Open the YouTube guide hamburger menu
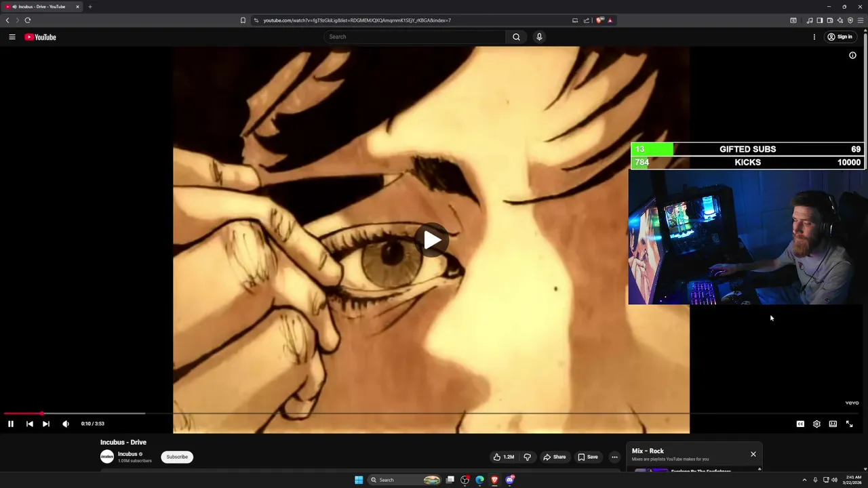 click(x=12, y=37)
